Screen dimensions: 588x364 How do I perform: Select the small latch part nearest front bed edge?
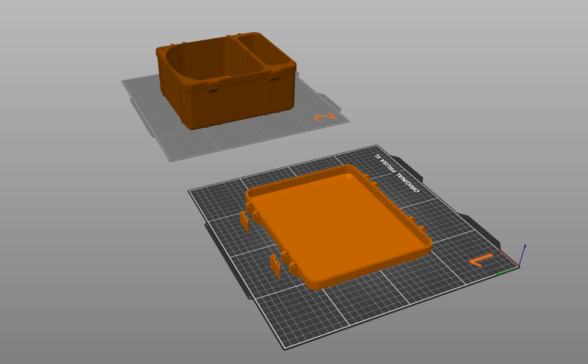tap(275, 266)
